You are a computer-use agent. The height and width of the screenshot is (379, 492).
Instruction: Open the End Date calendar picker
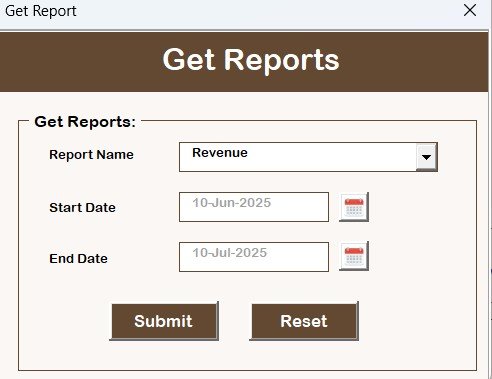(x=354, y=256)
